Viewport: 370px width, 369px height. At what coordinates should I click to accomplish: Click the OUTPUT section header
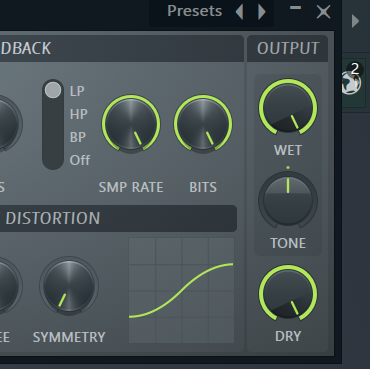tap(288, 49)
